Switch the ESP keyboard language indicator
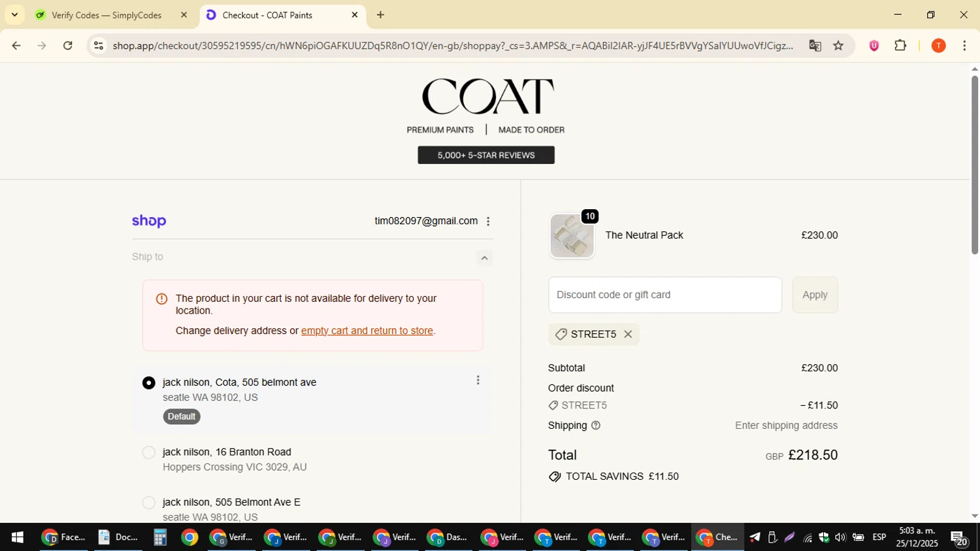 [x=879, y=537]
